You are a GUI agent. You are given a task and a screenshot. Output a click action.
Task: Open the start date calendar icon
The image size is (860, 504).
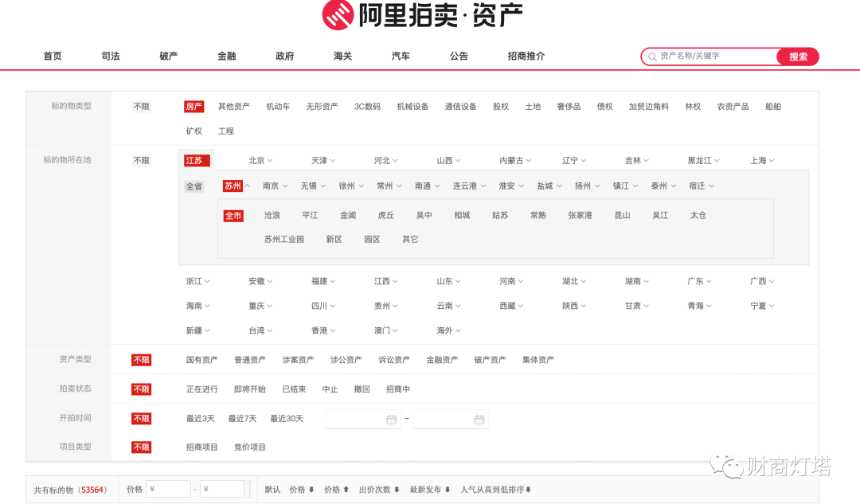(x=392, y=420)
